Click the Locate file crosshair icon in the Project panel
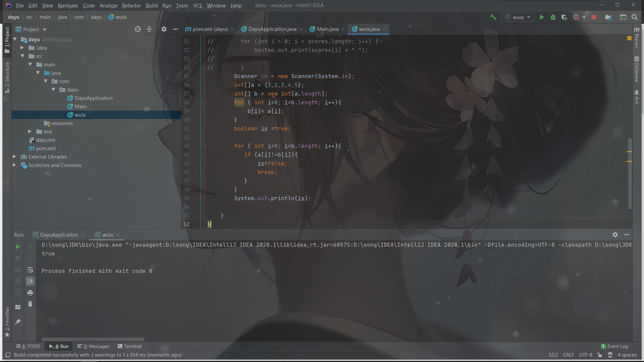This screenshot has width=644, height=362. (138, 29)
